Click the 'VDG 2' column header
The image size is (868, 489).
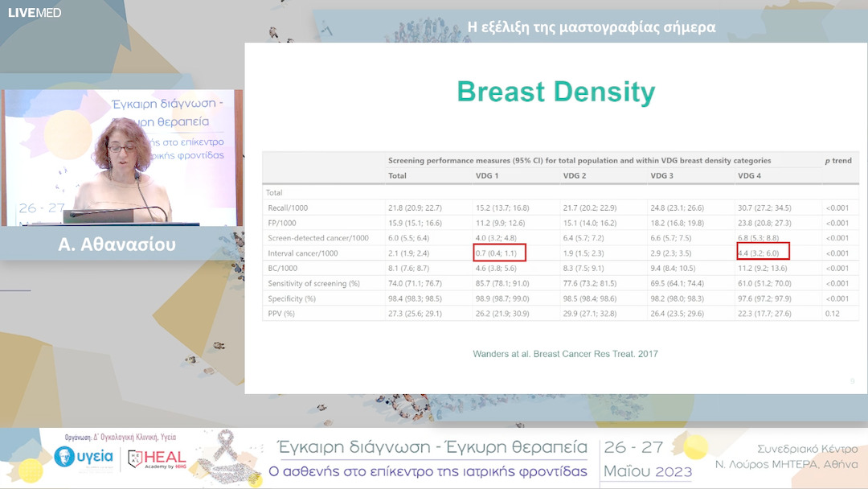575,175
